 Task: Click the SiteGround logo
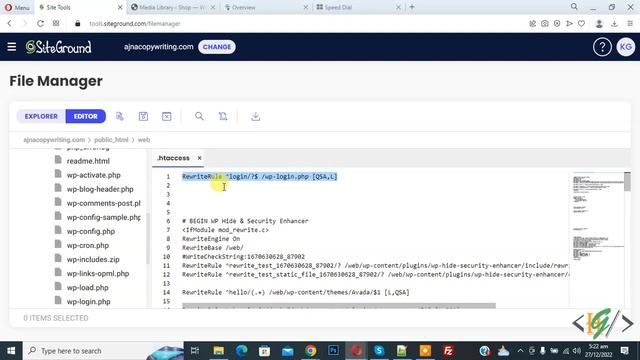click(x=58, y=47)
